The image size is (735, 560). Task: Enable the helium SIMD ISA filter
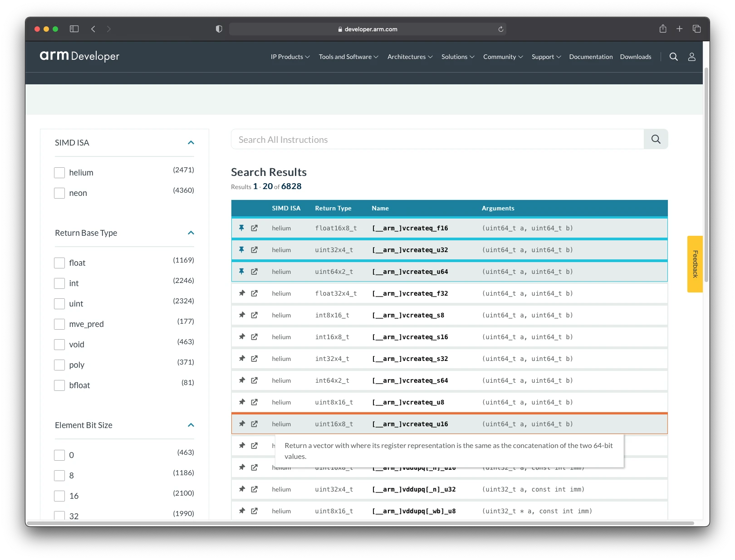(59, 173)
